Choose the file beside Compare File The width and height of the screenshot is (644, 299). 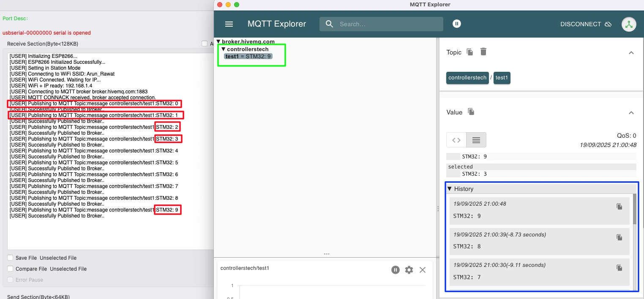68,269
